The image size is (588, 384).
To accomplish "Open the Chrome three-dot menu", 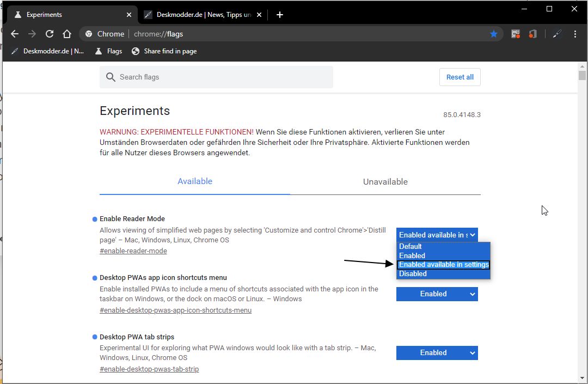I will pos(575,34).
